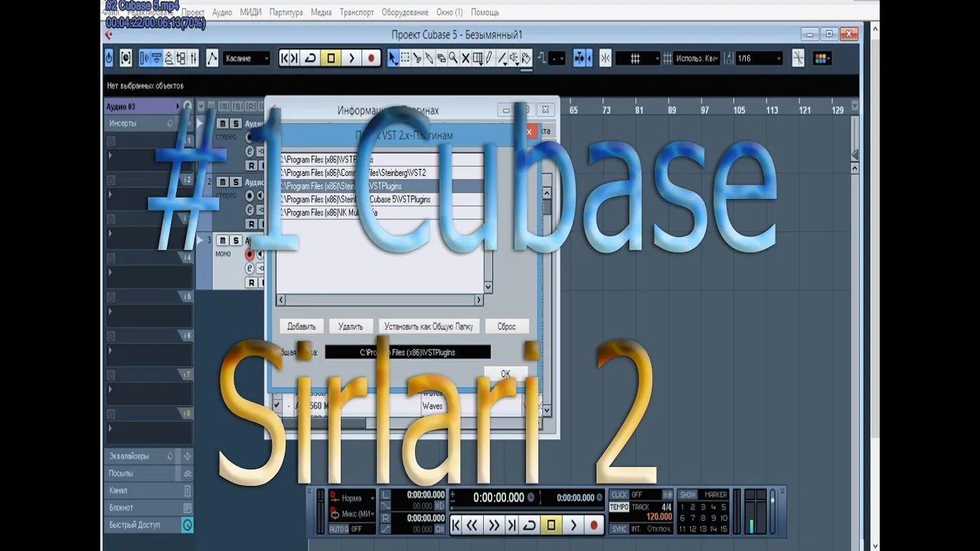Viewport: 980px width, 551px height.
Task: Select the Glue tool
Action: pos(429,58)
